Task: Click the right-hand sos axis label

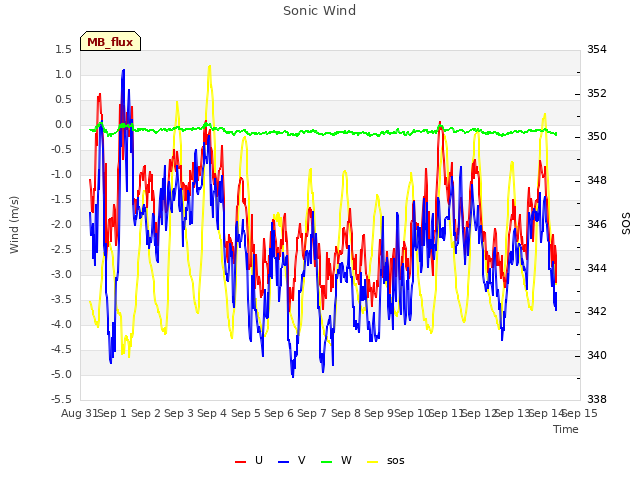Action: coord(626,224)
